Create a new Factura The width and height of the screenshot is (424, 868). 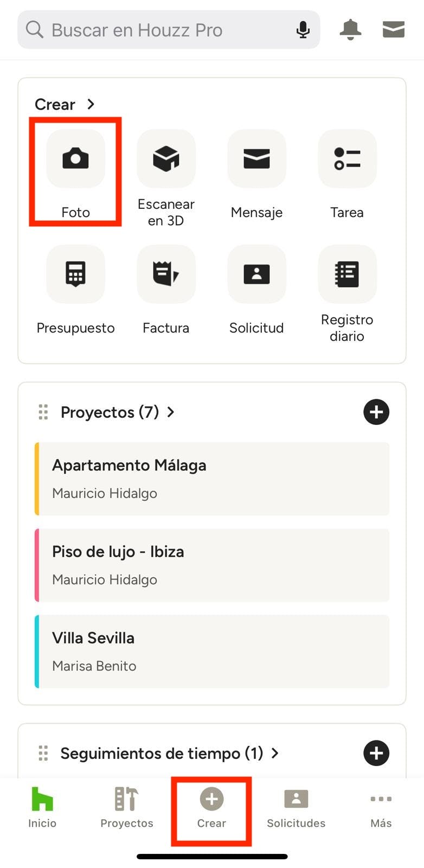point(166,274)
